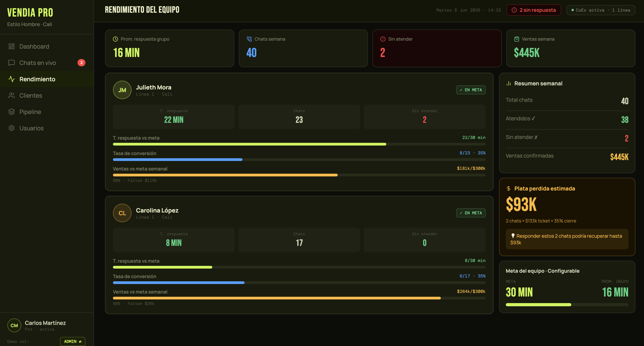The width and height of the screenshot is (644, 346).
Task: Click the bar chart icon beside Resumen semanal
Action: pyautogui.click(x=509, y=84)
